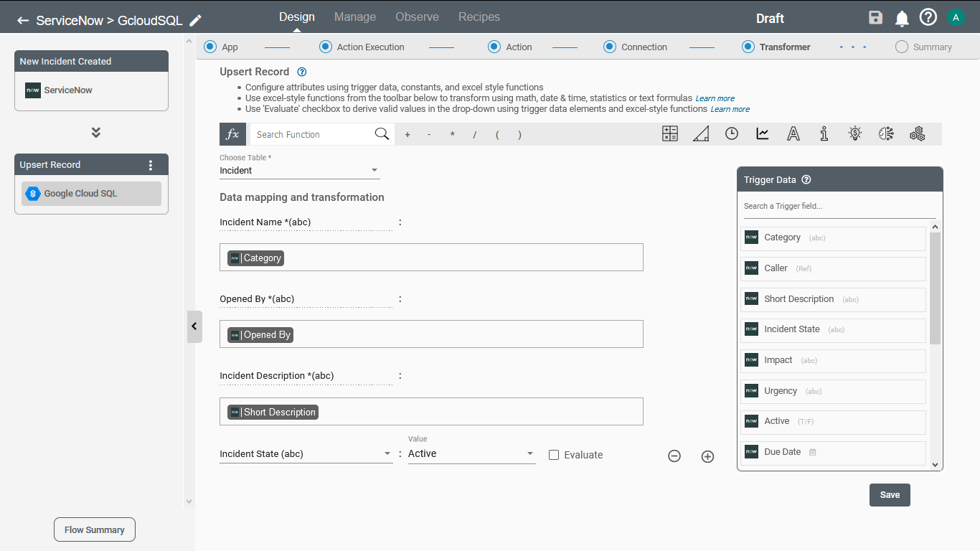Expand the double chevron between flow steps
980x551 pixels.
[95, 133]
